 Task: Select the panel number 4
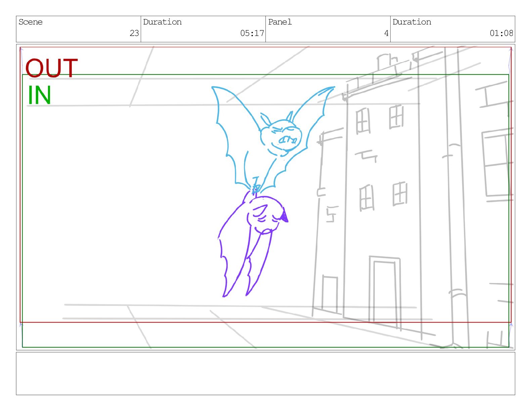386,33
